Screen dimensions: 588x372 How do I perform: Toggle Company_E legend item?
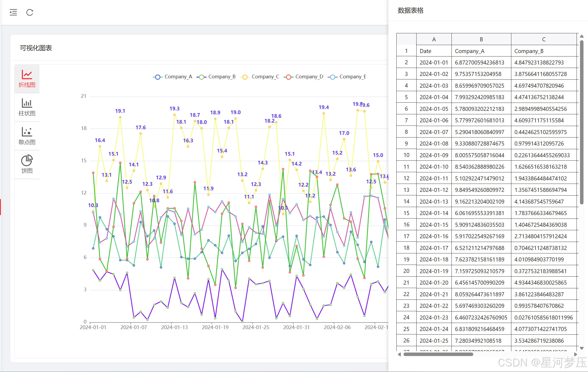point(347,77)
